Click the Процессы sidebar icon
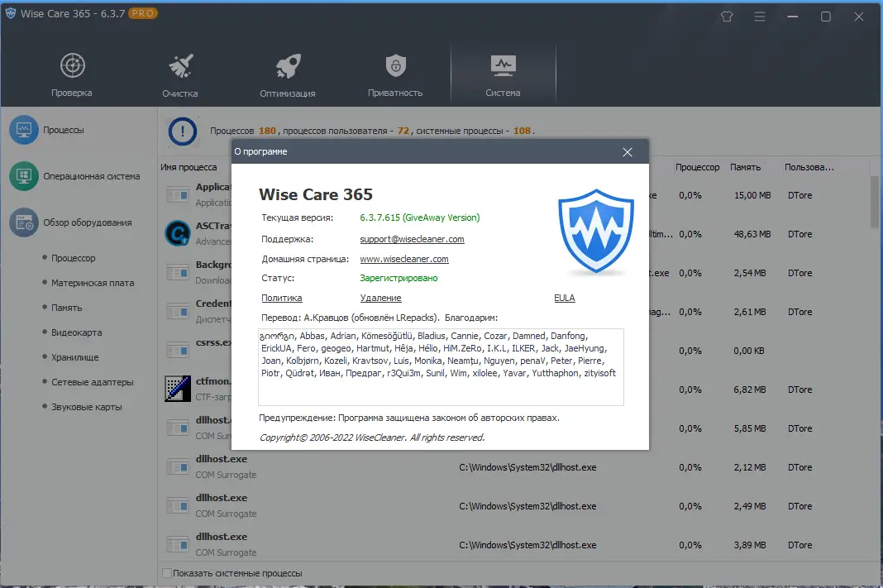 [x=24, y=130]
